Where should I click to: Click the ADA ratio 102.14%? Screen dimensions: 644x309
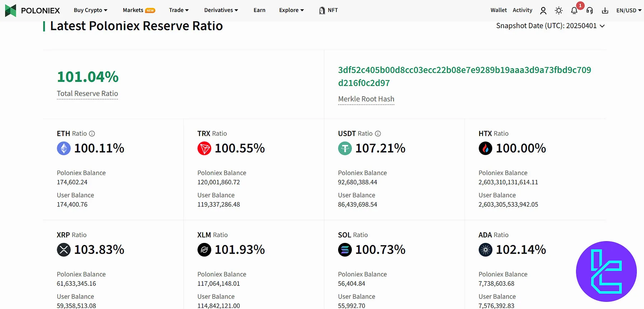521,250
